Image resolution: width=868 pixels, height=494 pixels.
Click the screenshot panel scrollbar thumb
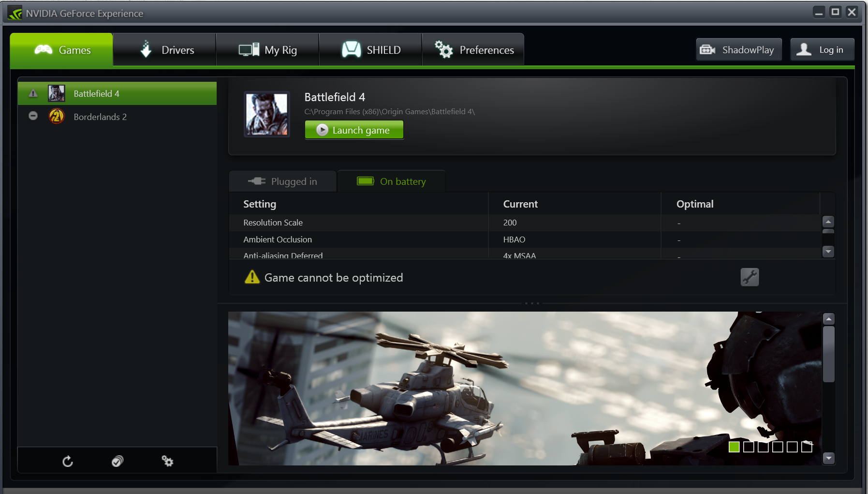[829, 354]
